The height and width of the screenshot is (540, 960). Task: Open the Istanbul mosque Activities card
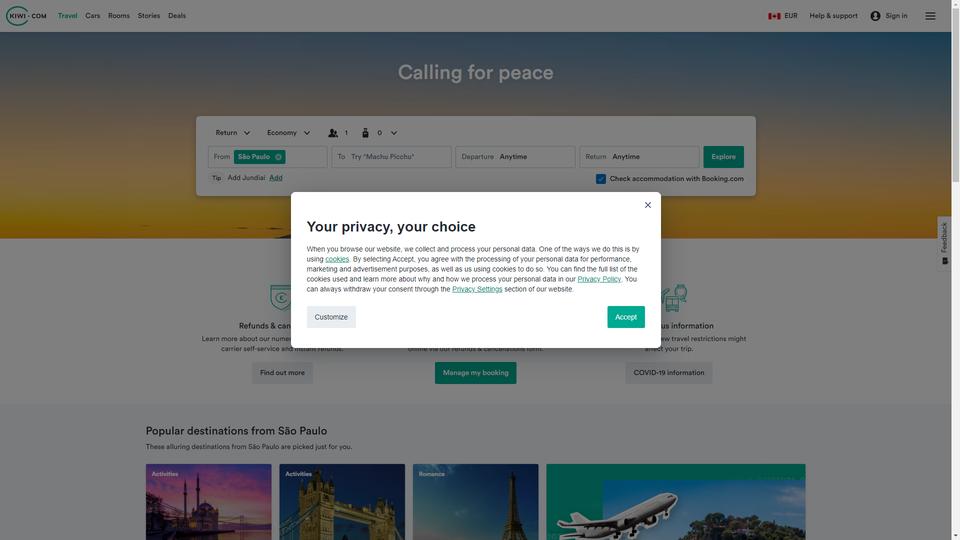tap(208, 502)
